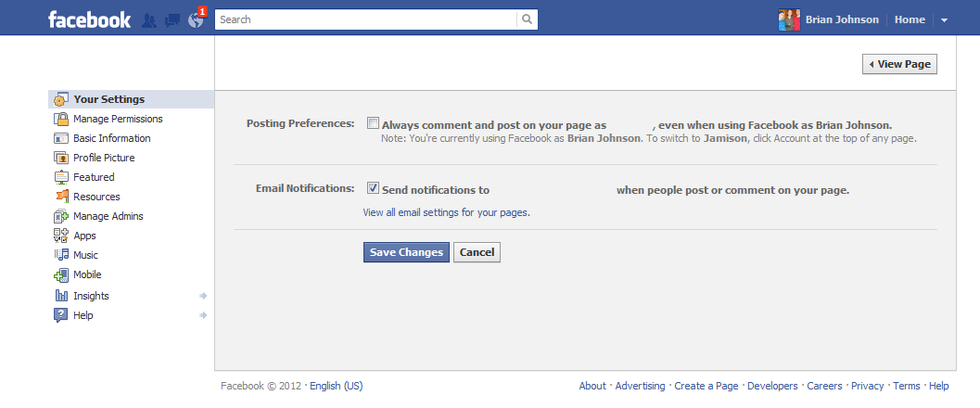
Task: Click the Resources megaphone icon
Action: pyautogui.click(x=61, y=197)
